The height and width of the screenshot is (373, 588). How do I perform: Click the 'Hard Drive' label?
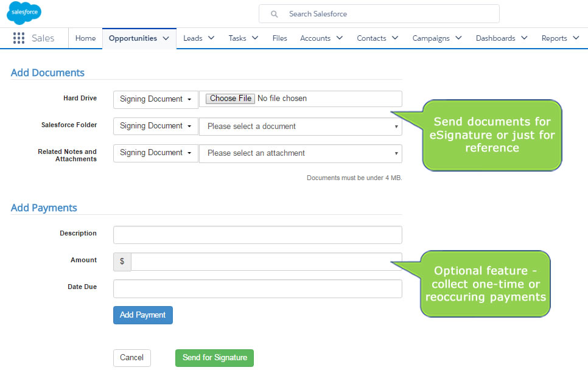(x=80, y=98)
